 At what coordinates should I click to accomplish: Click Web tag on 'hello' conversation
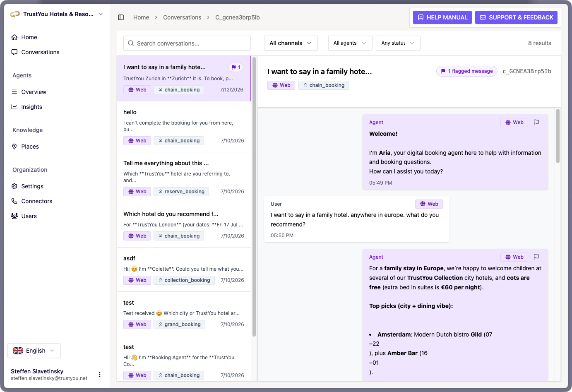point(137,141)
